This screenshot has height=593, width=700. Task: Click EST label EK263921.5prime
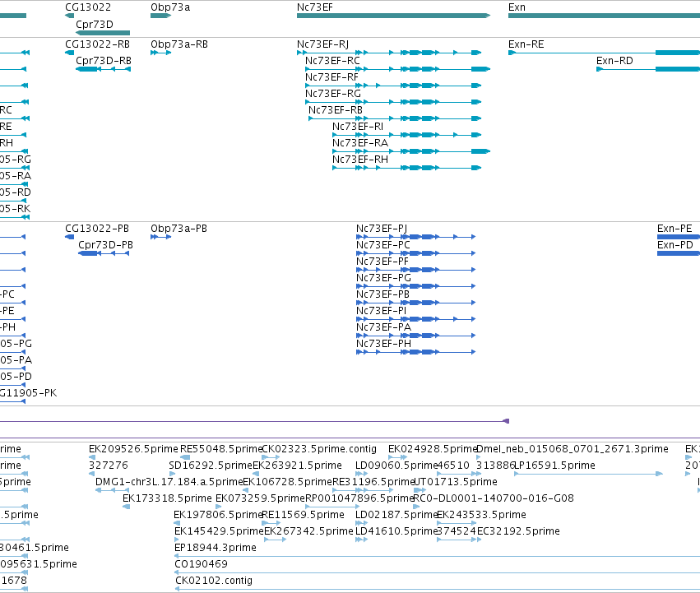[297, 466]
